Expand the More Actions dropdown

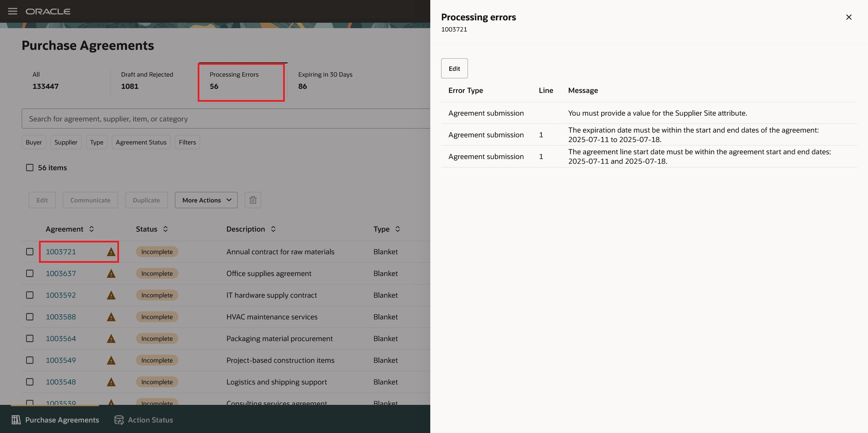[x=206, y=200]
